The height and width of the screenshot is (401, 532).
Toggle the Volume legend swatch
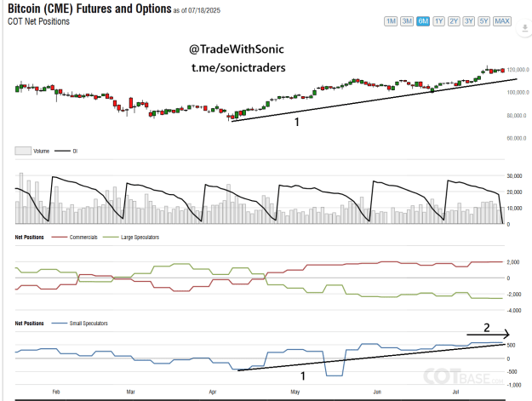pos(23,151)
